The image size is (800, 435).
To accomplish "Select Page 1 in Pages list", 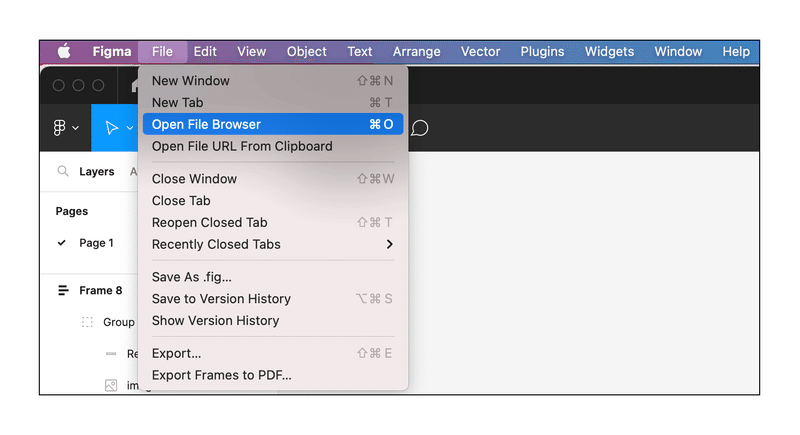I will tap(96, 243).
